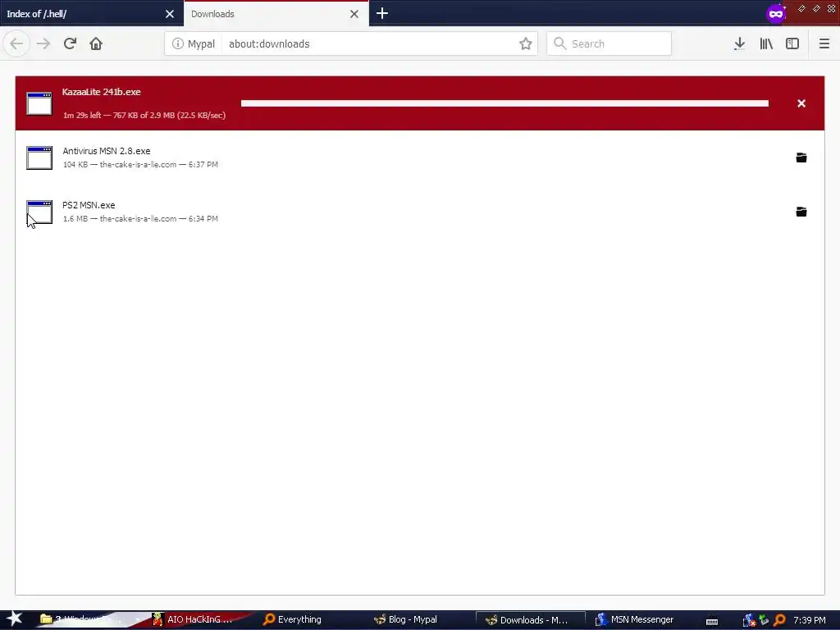
Task: Click the MSN Messenger tray icon
Action: (749, 620)
